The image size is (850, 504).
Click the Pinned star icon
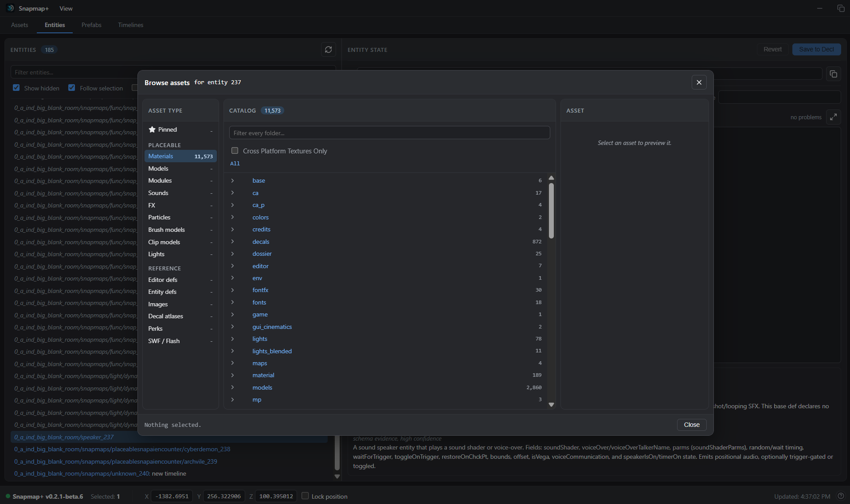pyautogui.click(x=152, y=129)
